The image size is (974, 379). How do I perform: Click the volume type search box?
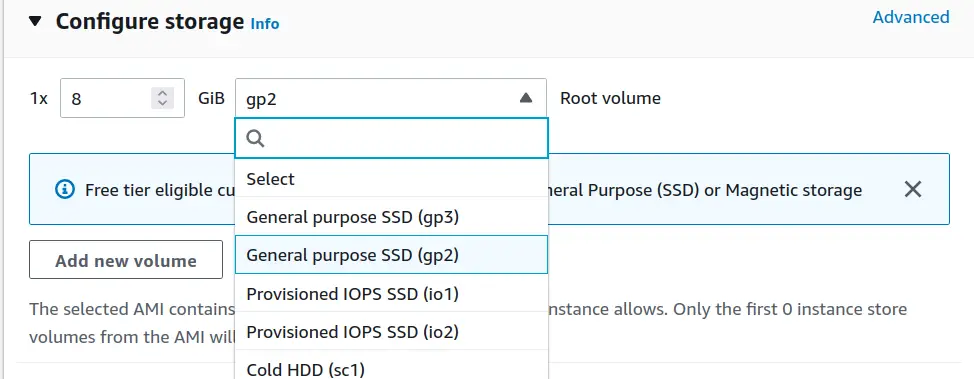coord(391,138)
